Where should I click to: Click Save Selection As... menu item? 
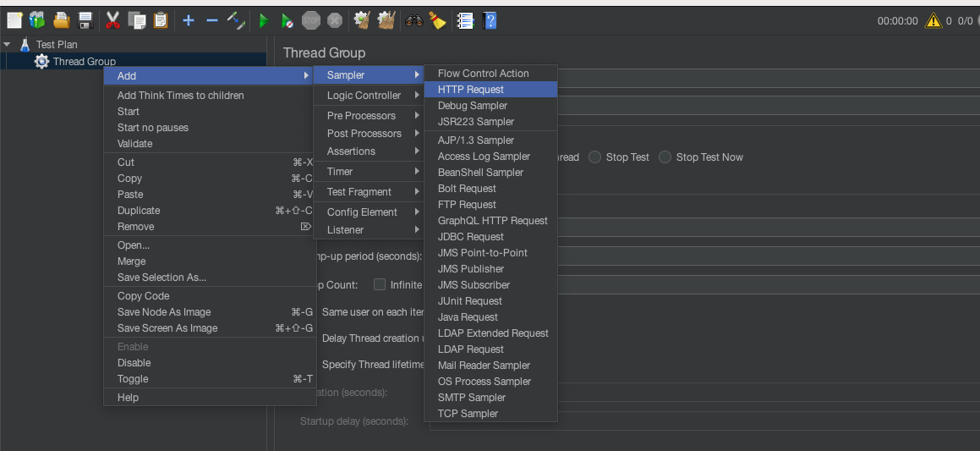click(x=210, y=278)
